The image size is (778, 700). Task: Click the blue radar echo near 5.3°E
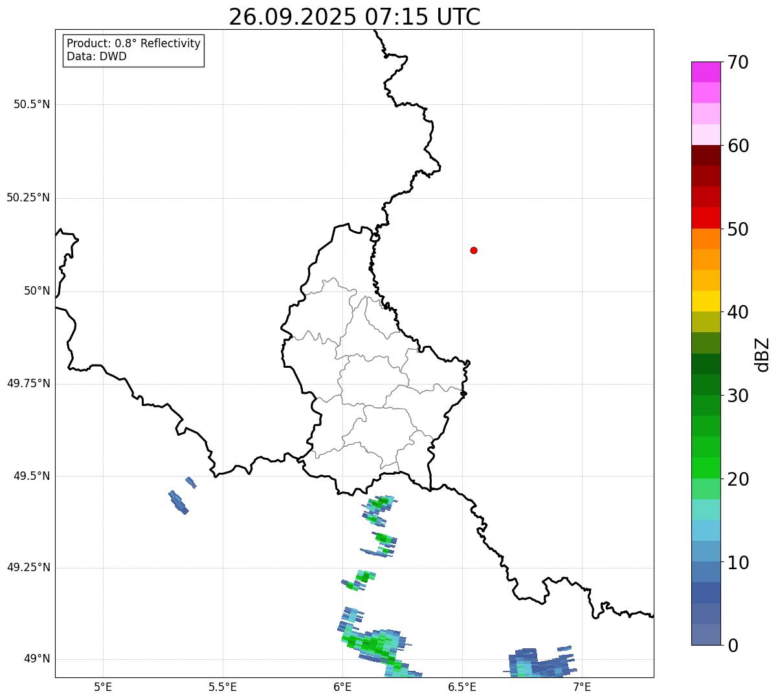[179, 502]
